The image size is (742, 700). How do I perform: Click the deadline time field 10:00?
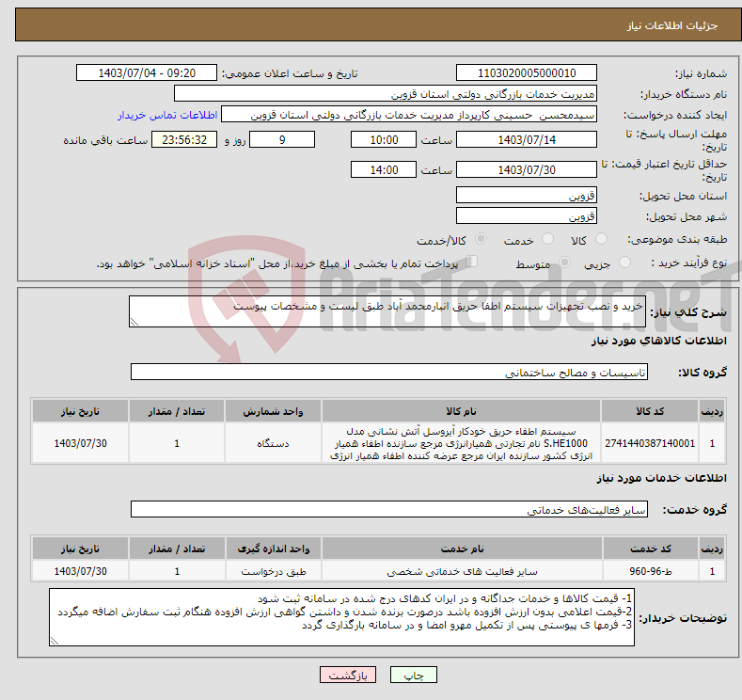coord(384,139)
